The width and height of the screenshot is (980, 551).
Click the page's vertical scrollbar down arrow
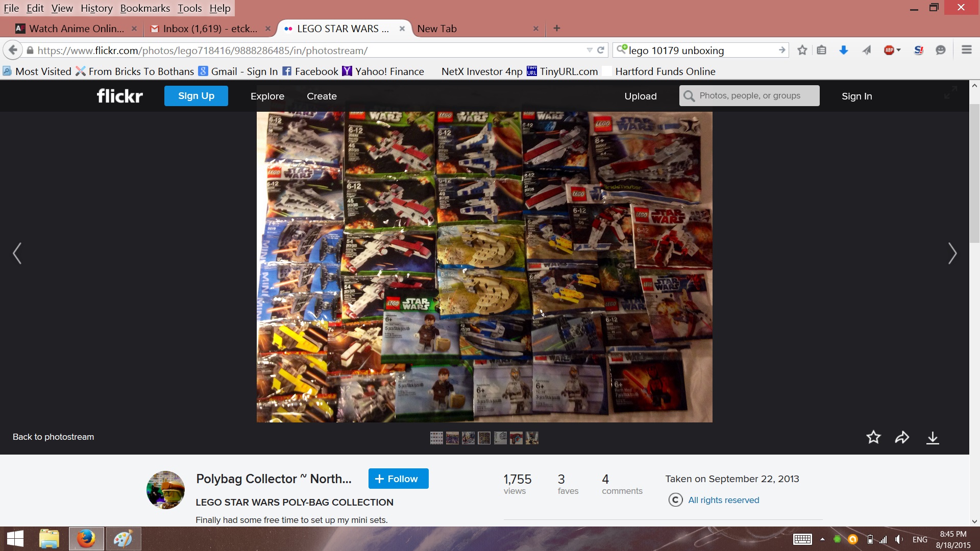click(974, 521)
